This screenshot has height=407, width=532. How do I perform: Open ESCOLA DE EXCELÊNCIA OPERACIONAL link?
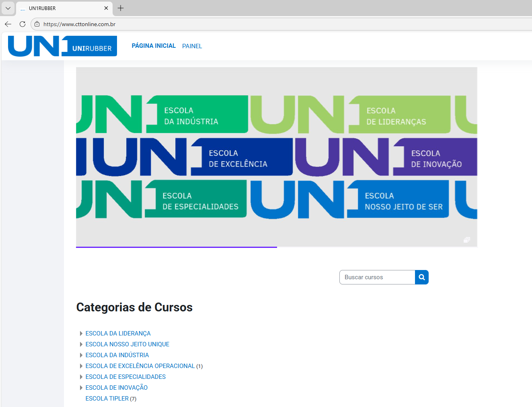140,366
